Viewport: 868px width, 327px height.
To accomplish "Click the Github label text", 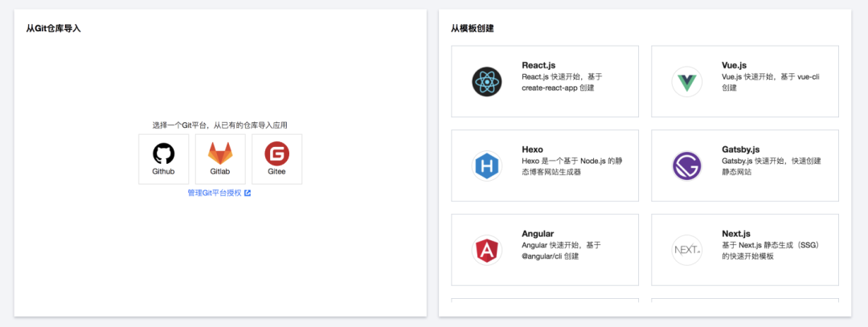I will [x=163, y=171].
